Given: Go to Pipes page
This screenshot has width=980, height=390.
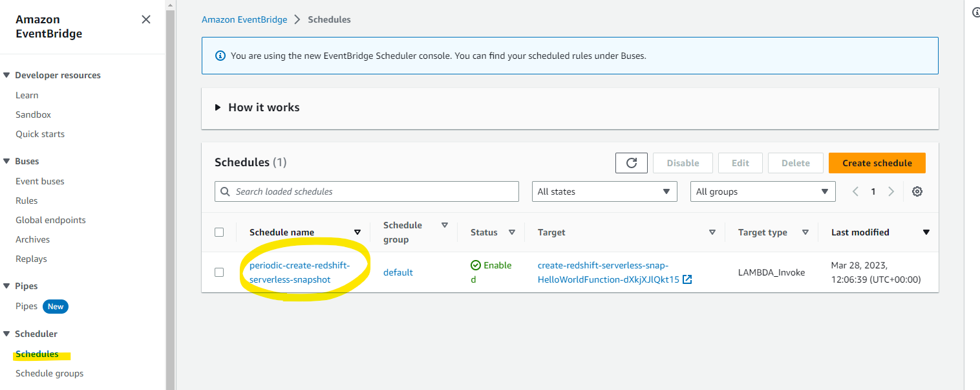Looking at the screenshot, I should click(27, 307).
